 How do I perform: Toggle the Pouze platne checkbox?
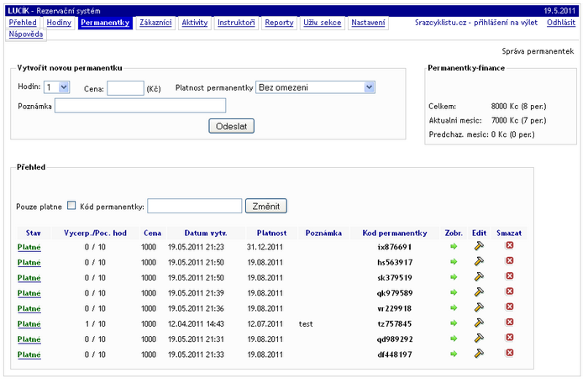click(x=71, y=206)
